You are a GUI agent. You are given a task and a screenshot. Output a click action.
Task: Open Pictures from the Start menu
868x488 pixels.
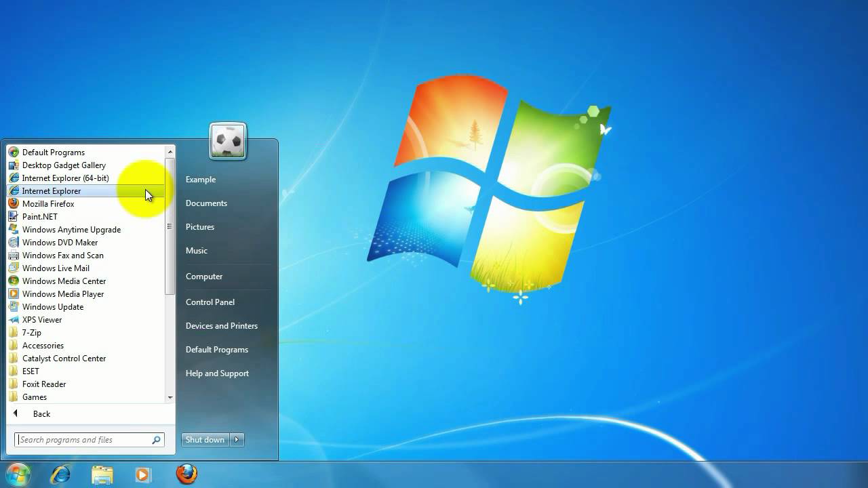coord(200,227)
